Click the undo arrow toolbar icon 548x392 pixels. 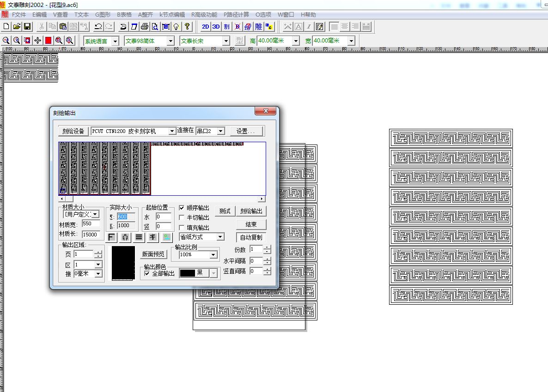[x=97, y=27]
